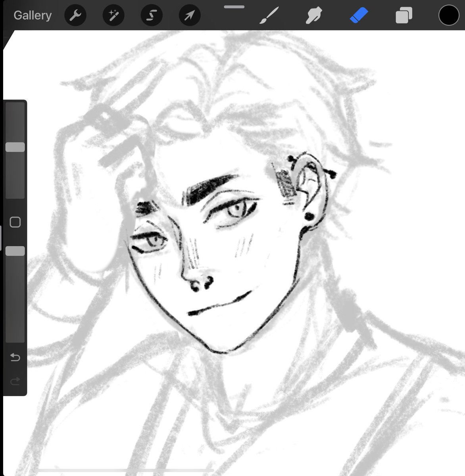Tap the gray line to open brush settings

point(235,7)
